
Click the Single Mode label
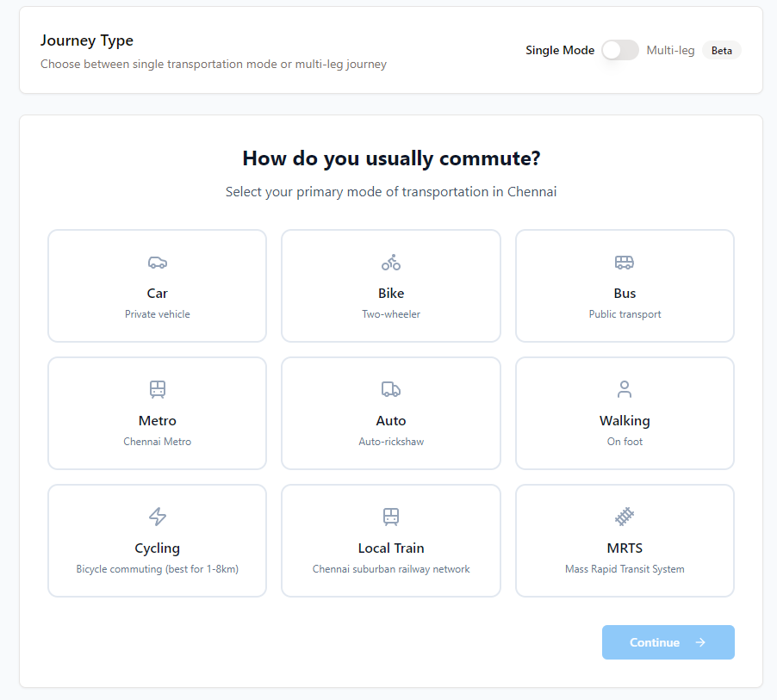tap(560, 50)
